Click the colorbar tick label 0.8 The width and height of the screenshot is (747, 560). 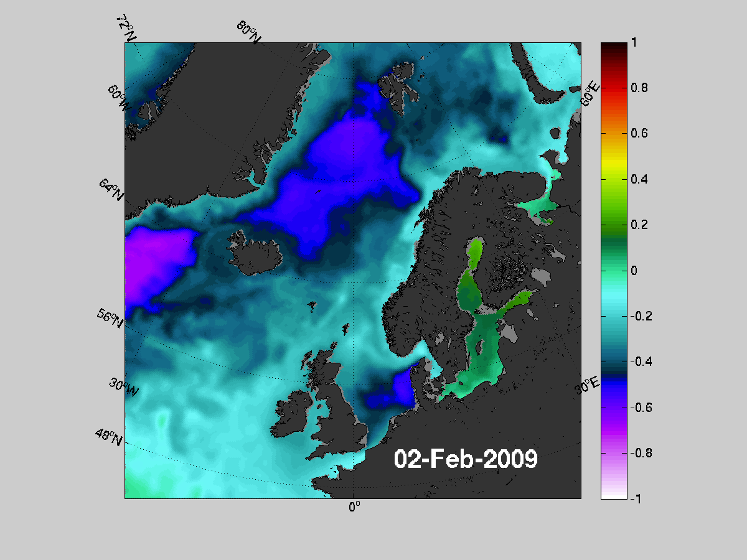point(638,88)
